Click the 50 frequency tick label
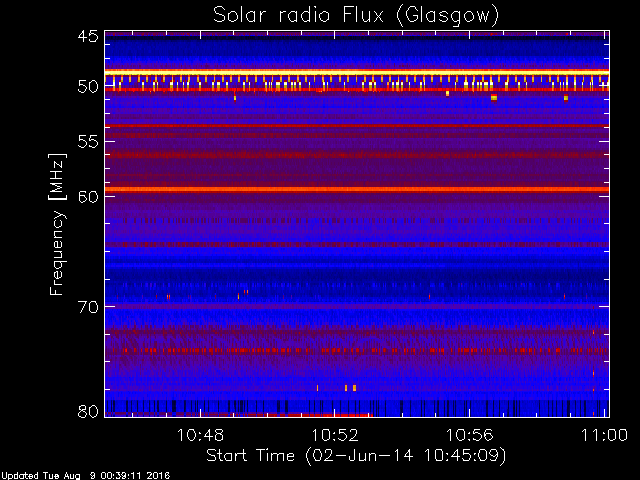640x480 pixels. click(88, 87)
